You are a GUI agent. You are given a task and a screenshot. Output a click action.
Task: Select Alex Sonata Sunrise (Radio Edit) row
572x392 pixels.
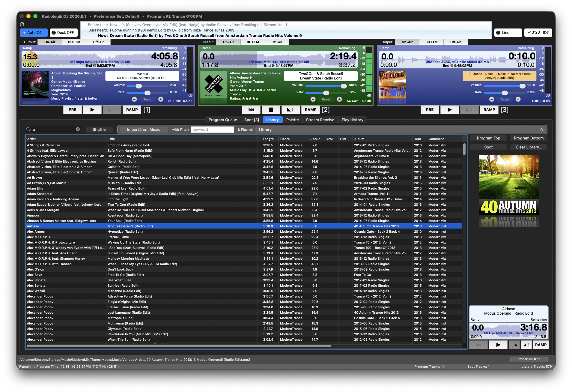click(x=244, y=286)
